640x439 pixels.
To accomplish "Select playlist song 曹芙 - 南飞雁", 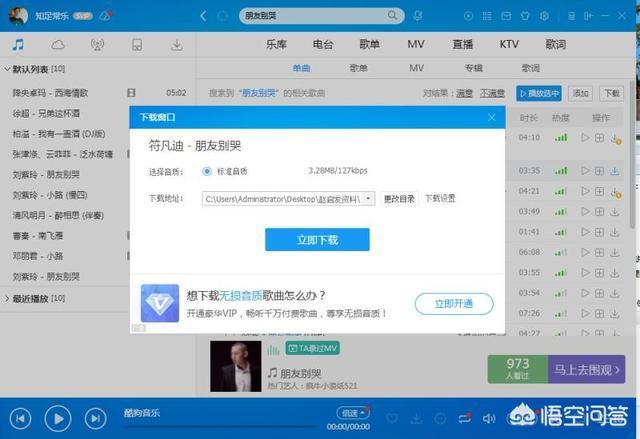I will click(x=38, y=236).
